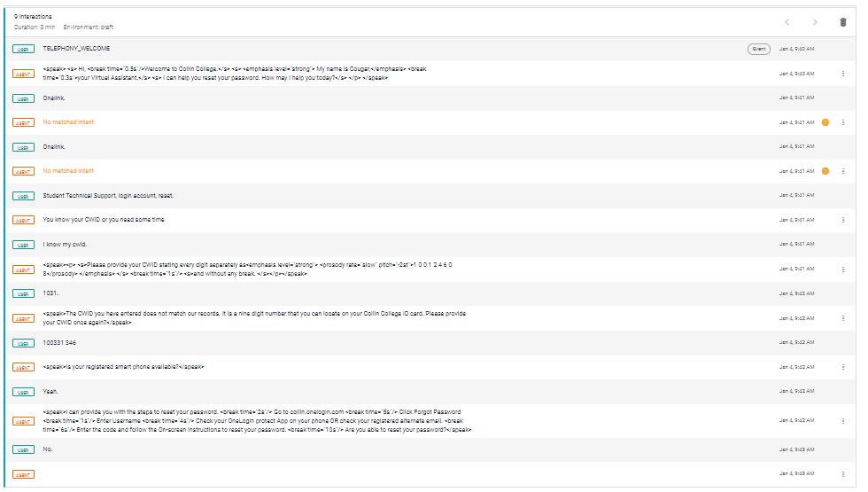Image resolution: width=868 pixels, height=492 pixels.
Task: Open three-dot menu for first No matched intent row
Action: click(843, 122)
